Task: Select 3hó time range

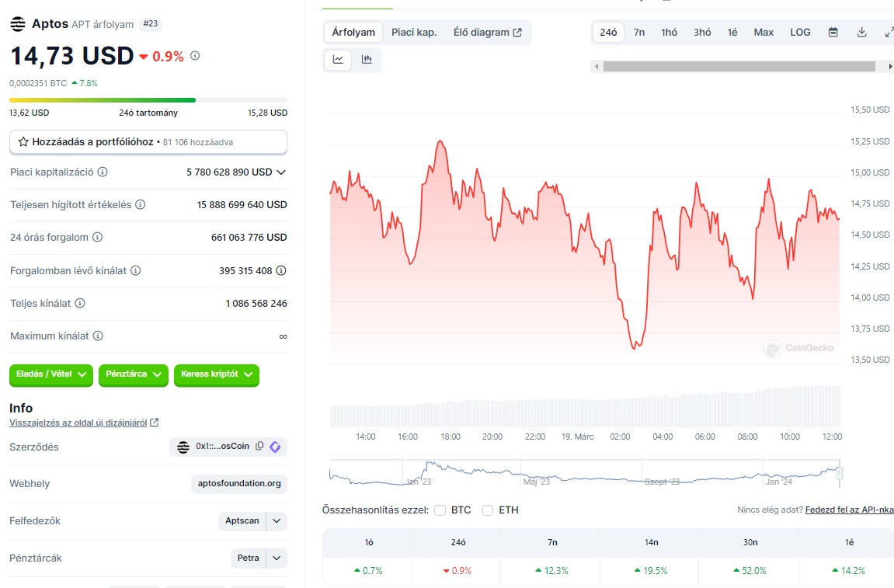Action: click(x=702, y=33)
